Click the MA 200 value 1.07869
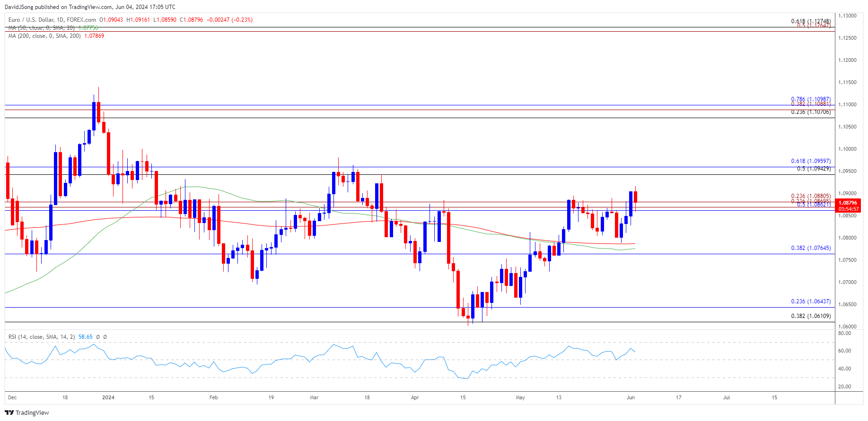Image resolution: width=868 pixels, height=421 pixels. coord(94,36)
